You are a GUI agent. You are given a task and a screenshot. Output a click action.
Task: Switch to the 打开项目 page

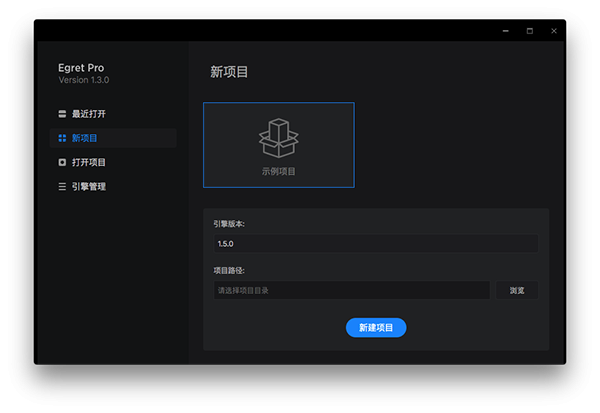(88, 162)
